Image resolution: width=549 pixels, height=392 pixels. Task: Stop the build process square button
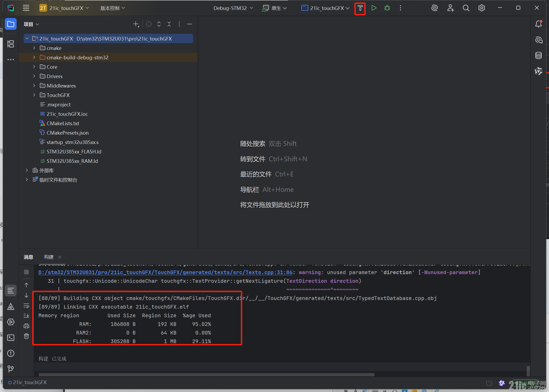(26, 272)
